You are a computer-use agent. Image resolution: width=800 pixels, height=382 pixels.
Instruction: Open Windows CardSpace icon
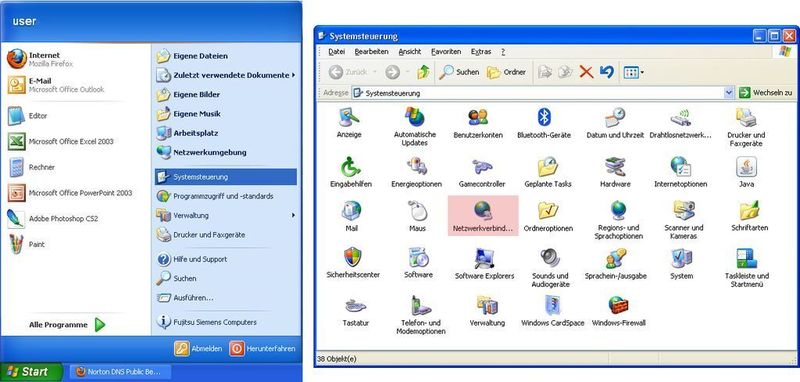pos(553,311)
